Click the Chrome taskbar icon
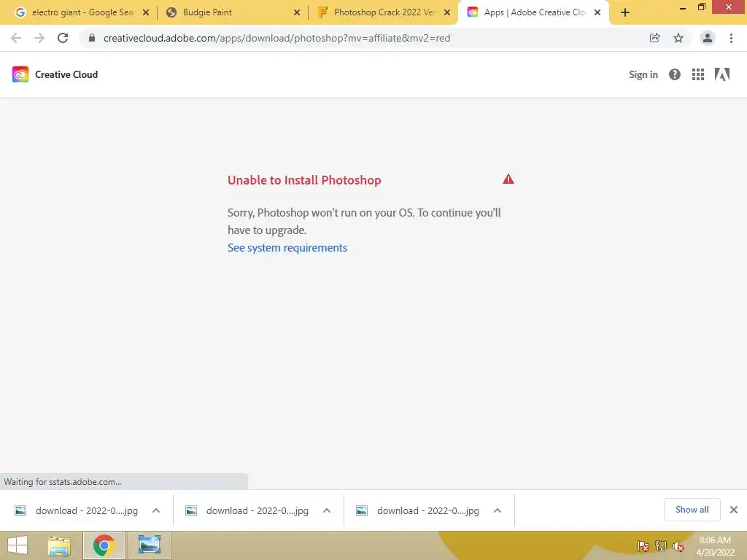This screenshot has width=747, height=560. point(104,545)
